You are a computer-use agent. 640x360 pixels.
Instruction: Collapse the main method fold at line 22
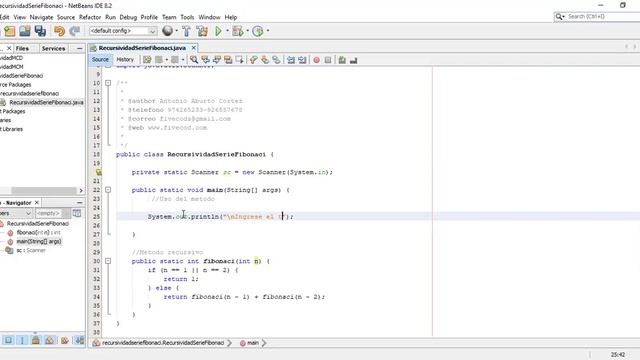point(108,190)
